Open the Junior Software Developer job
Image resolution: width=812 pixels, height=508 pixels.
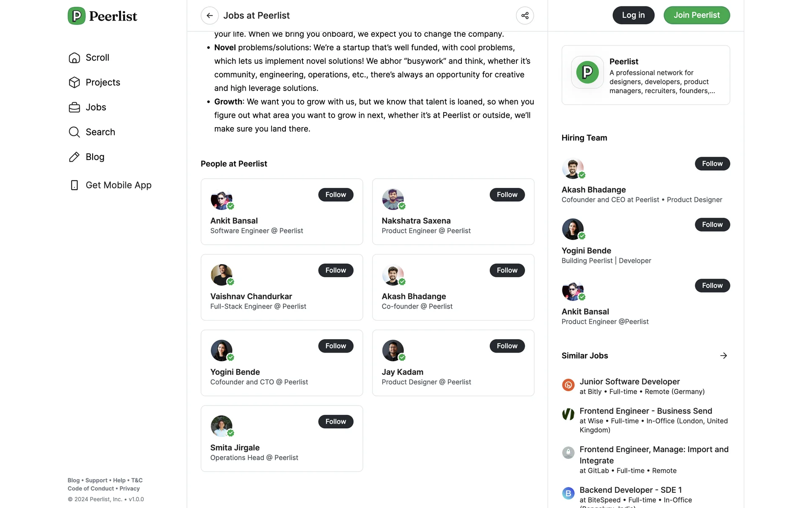[x=629, y=382]
